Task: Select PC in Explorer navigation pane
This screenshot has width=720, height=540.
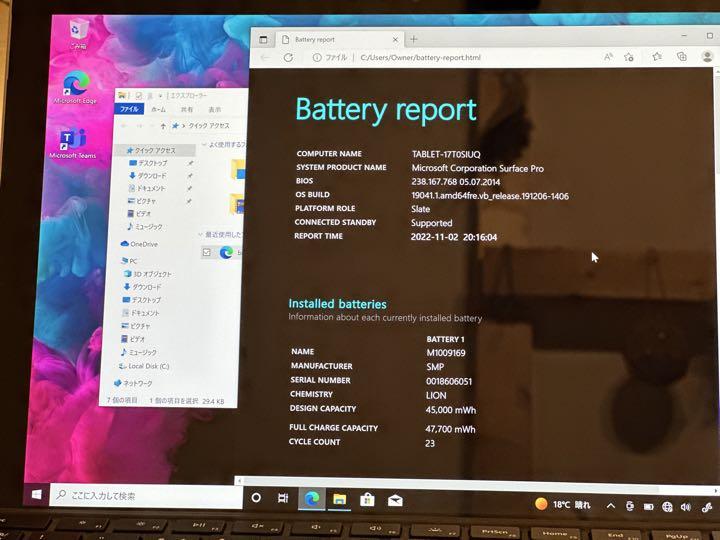Action: click(129, 260)
